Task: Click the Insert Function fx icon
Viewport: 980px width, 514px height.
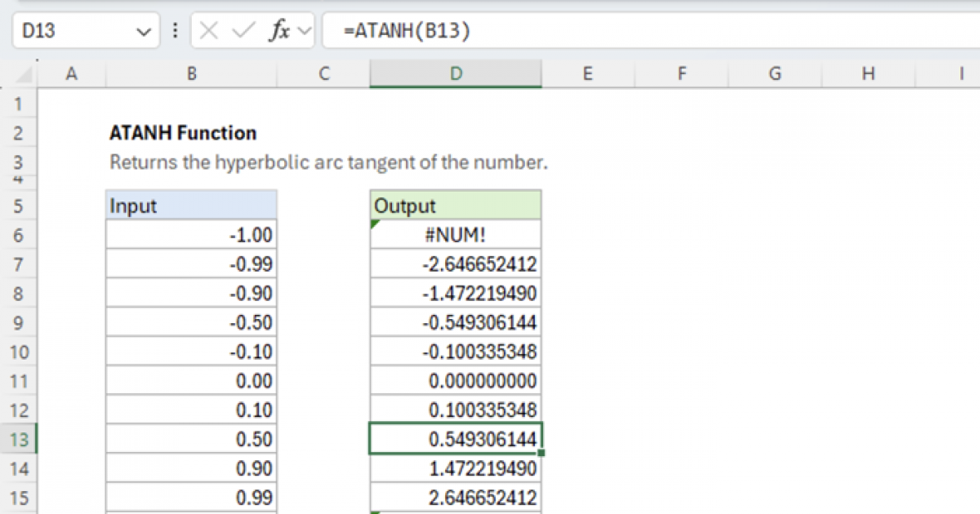Action: pyautogui.click(x=280, y=31)
